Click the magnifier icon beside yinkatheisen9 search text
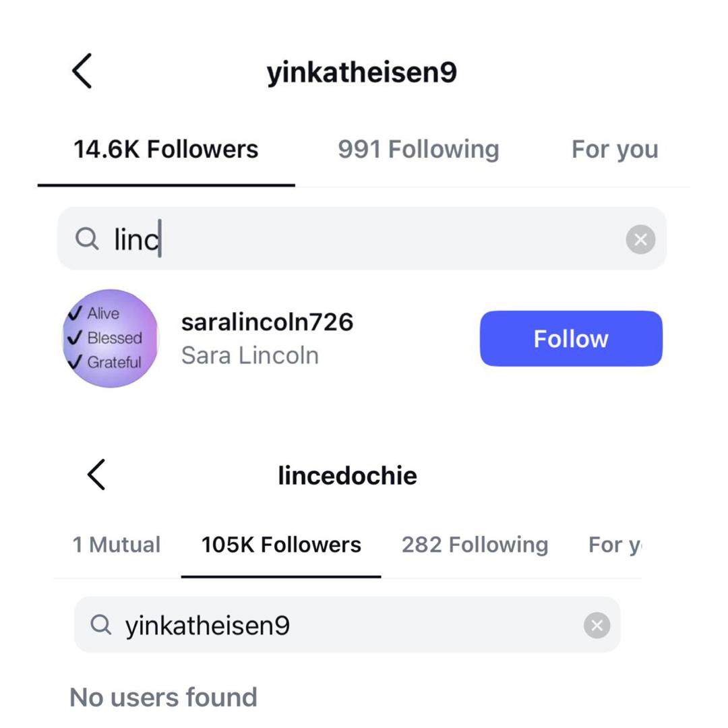 102,625
